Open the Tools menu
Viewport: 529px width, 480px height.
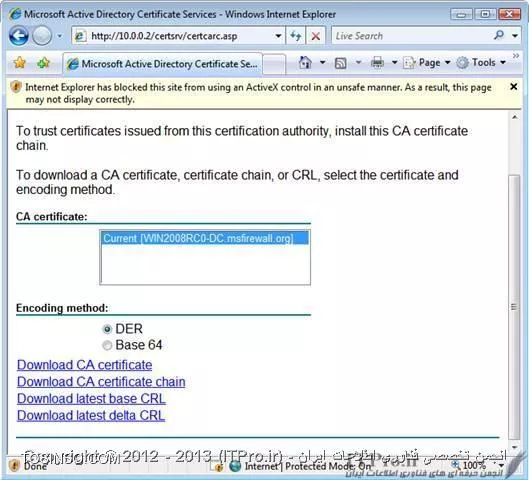click(x=481, y=63)
